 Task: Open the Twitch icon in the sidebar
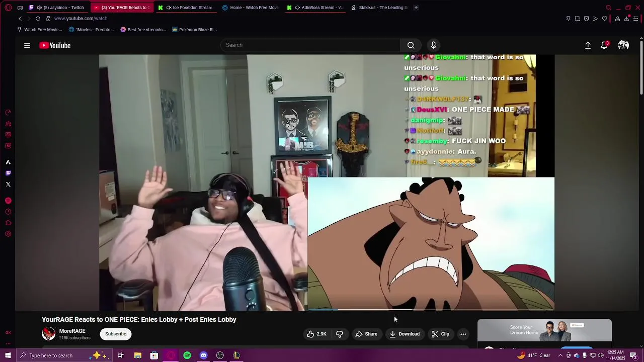coord(8,173)
